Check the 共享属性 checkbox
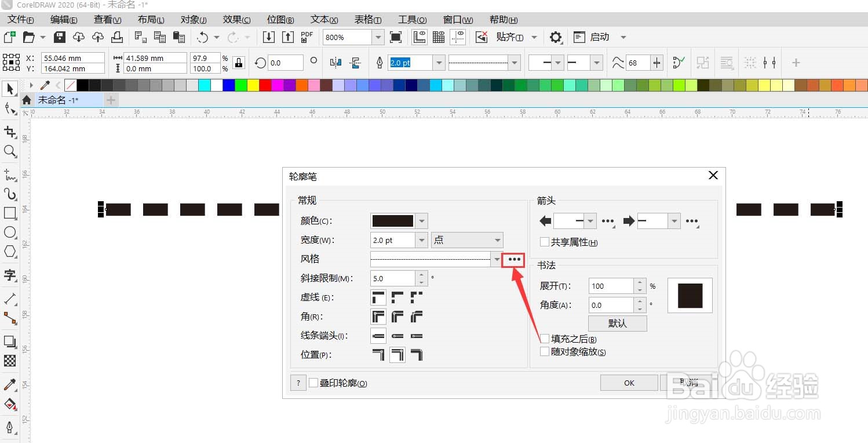Image resolution: width=868 pixels, height=443 pixels. [545, 242]
